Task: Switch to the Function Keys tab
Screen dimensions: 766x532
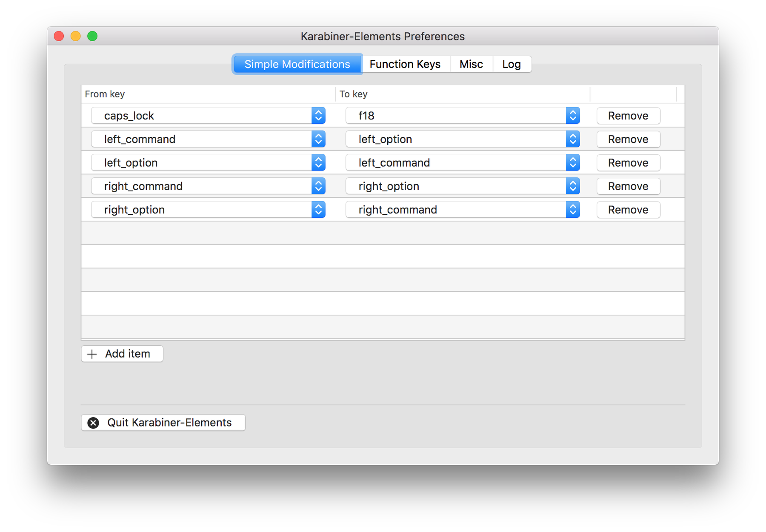Action: (x=405, y=64)
